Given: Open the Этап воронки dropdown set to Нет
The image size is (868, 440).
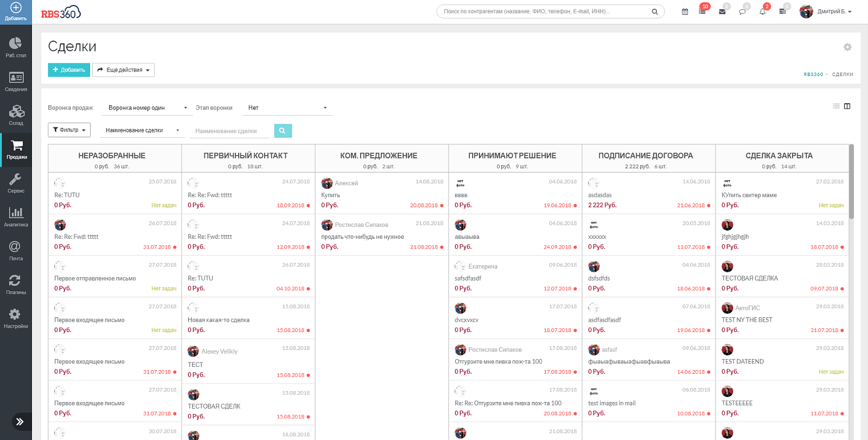Looking at the screenshot, I should [288, 108].
